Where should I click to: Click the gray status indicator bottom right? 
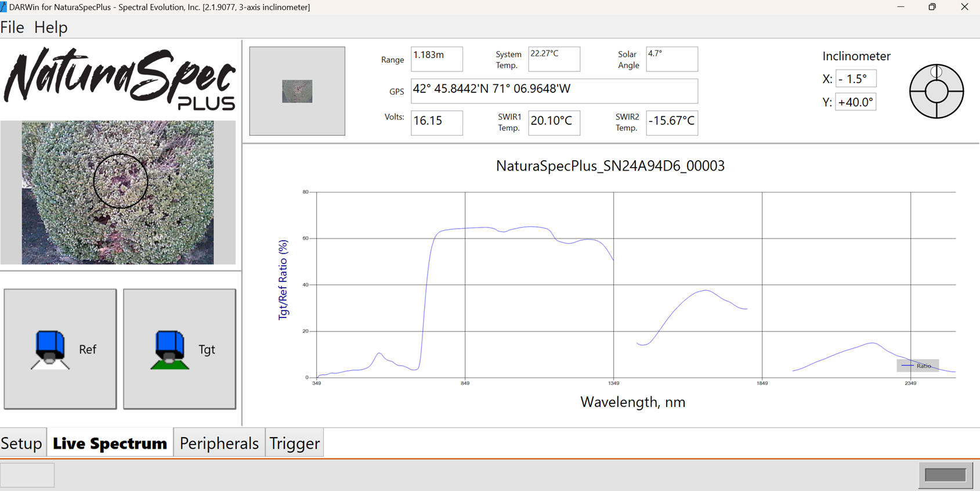click(945, 475)
